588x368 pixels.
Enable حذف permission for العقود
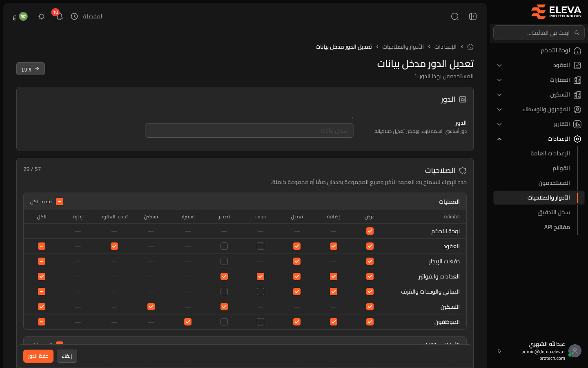tap(261, 246)
